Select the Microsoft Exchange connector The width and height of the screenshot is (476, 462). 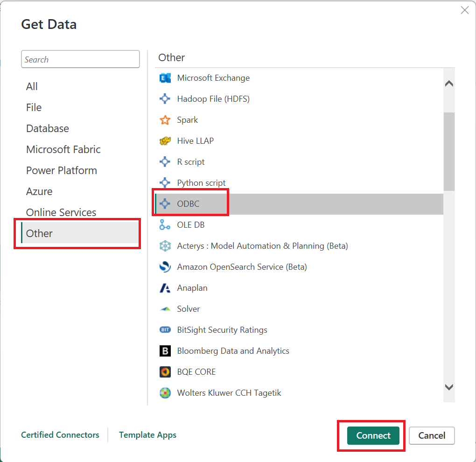click(x=213, y=78)
